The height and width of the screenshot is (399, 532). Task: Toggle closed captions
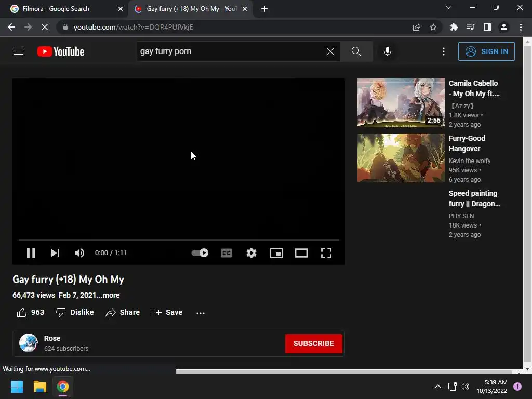click(227, 253)
